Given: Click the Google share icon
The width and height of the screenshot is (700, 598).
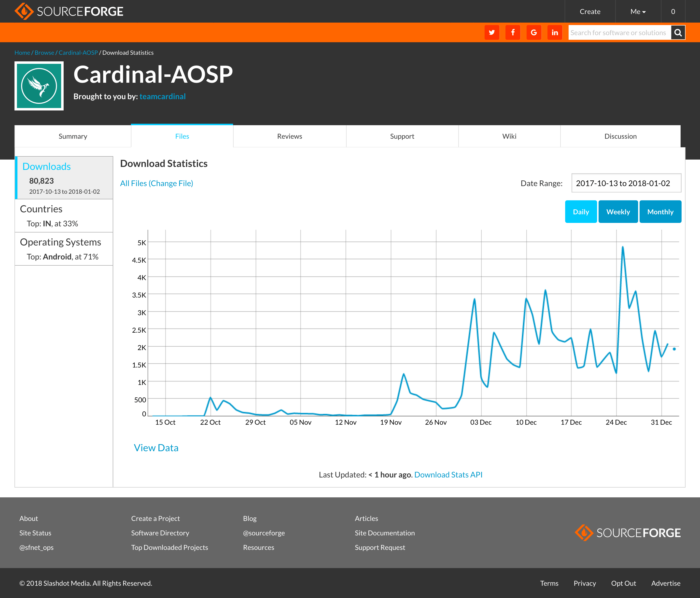Looking at the screenshot, I should 533,32.
